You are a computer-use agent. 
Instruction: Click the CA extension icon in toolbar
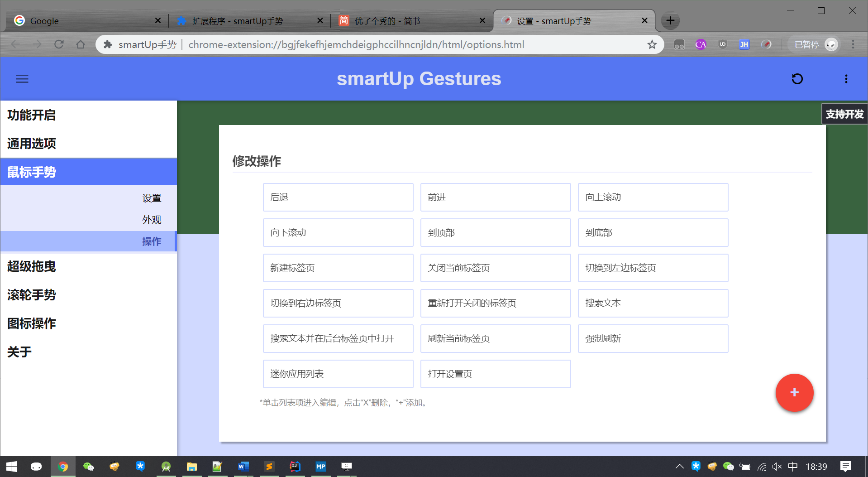tap(701, 44)
